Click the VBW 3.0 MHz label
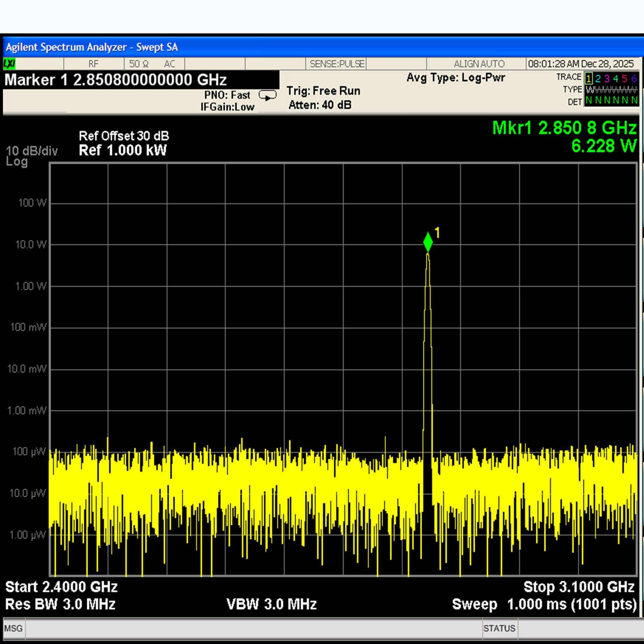Screen dimensions: 644x644 pos(272,604)
